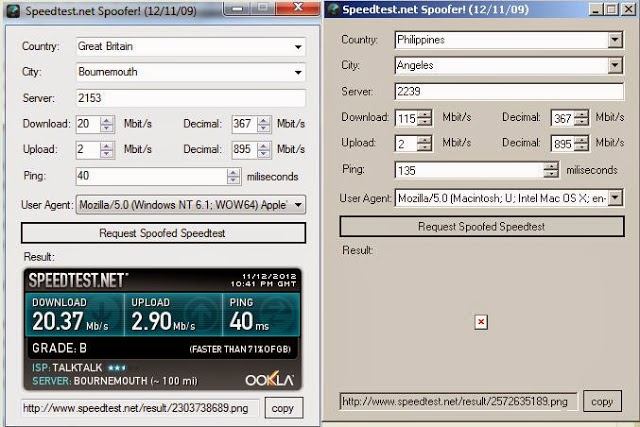Image resolution: width=640 pixels, height=427 pixels.
Task: Click app icon in right window title bar
Action: click(x=333, y=9)
